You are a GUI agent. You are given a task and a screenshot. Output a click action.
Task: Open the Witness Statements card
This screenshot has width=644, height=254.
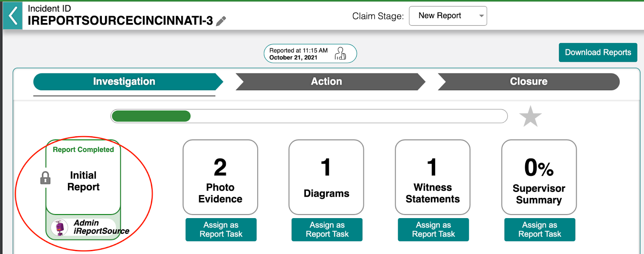point(433,177)
